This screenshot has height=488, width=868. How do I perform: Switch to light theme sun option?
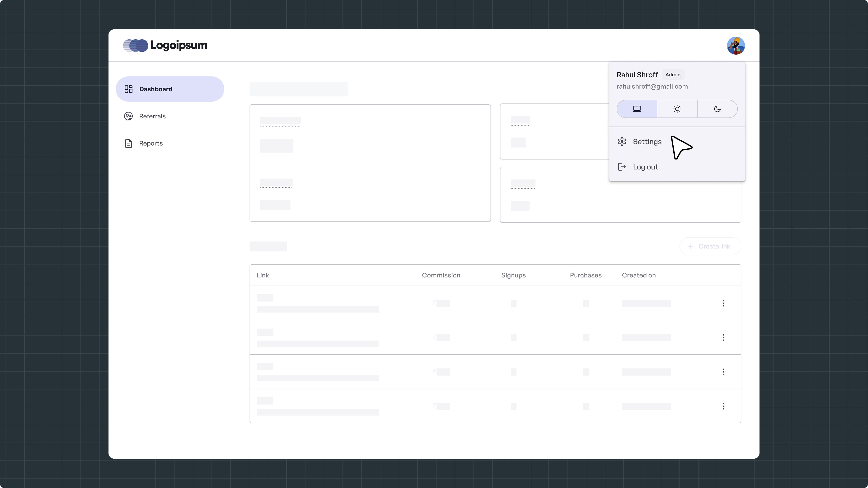point(677,109)
